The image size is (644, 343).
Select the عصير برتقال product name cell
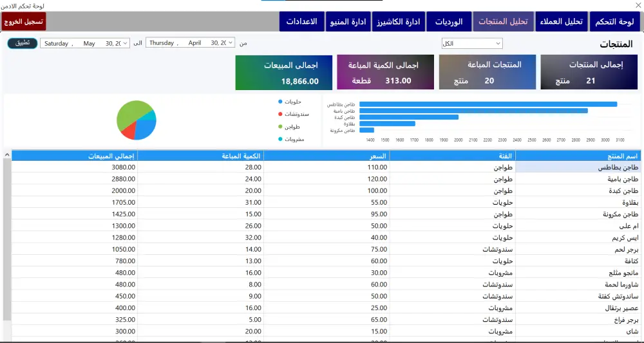[x=578, y=308]
